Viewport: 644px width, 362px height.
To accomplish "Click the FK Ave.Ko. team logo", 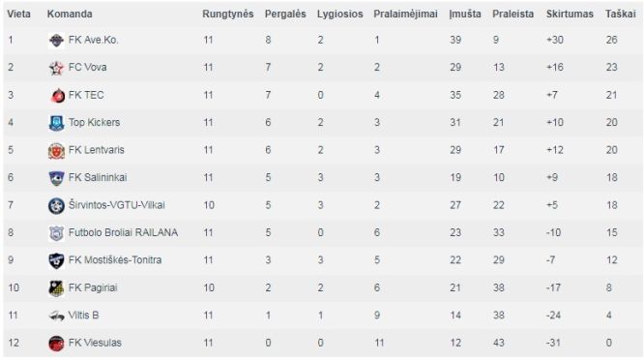I will click(x=56, y=41).
